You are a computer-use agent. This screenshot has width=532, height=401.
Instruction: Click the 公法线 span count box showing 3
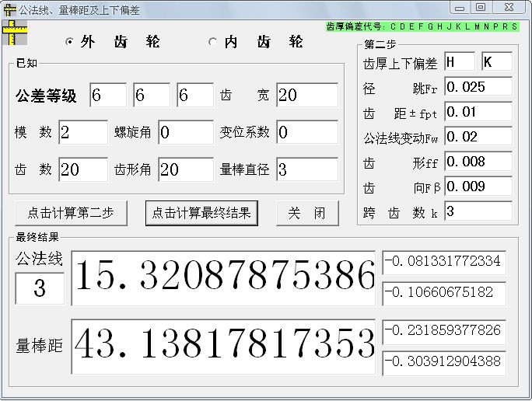pyautogui.click(x=40, y=288)
